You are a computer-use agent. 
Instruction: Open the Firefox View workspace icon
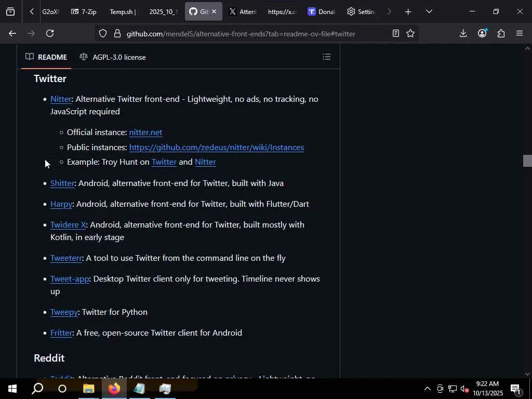10,11
